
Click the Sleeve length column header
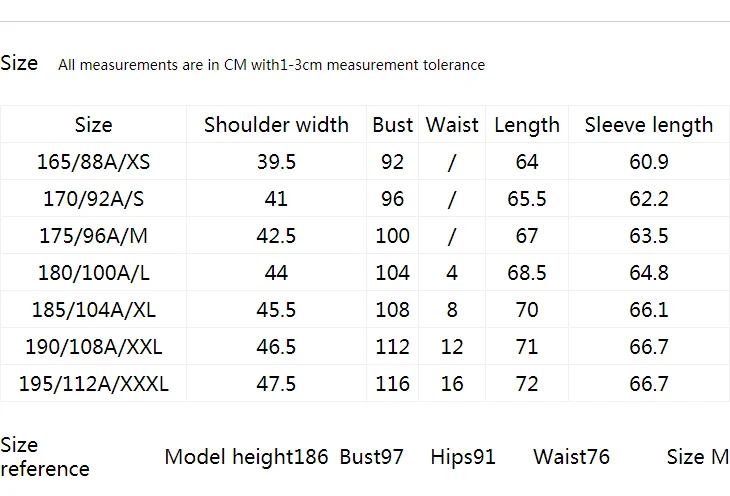[649, 125]
